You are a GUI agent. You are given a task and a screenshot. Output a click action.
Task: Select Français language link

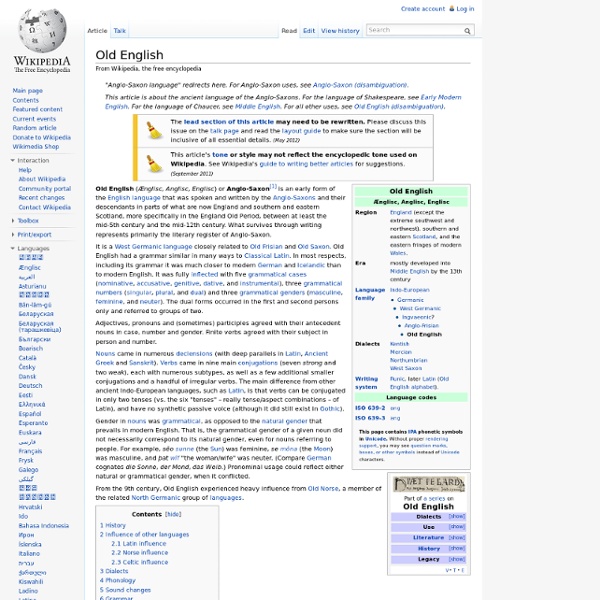[30, 451]
